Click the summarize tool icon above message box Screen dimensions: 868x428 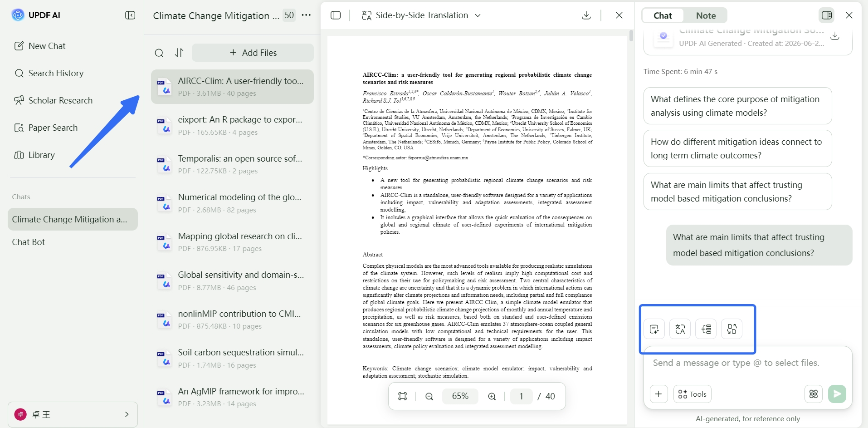click(654, 329)
